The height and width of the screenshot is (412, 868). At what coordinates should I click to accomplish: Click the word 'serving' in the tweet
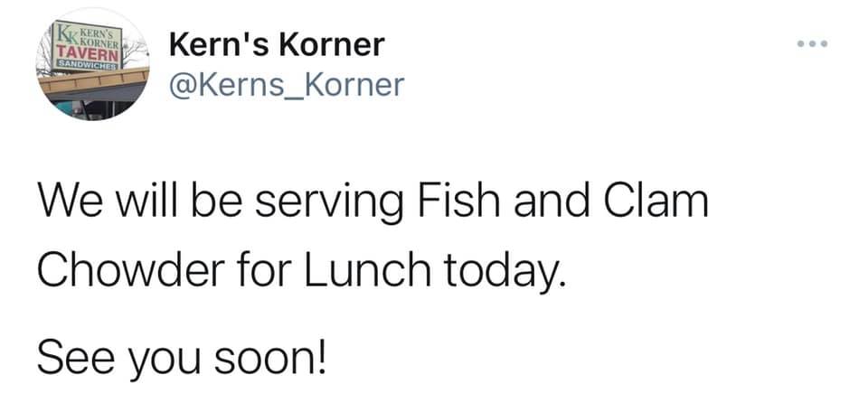(329, 203)
